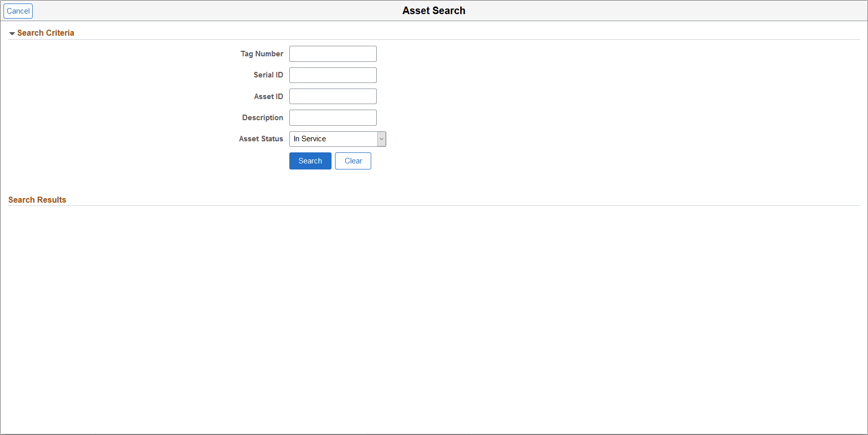868x435 pixels.
Task: Click the Serial ID label
Action: point(268,75)
